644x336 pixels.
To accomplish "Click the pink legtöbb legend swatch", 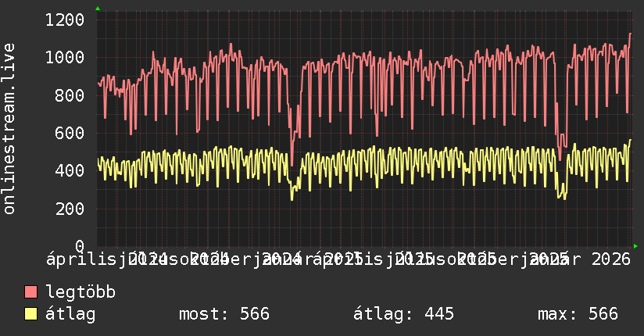I will (x=30, y=291).
